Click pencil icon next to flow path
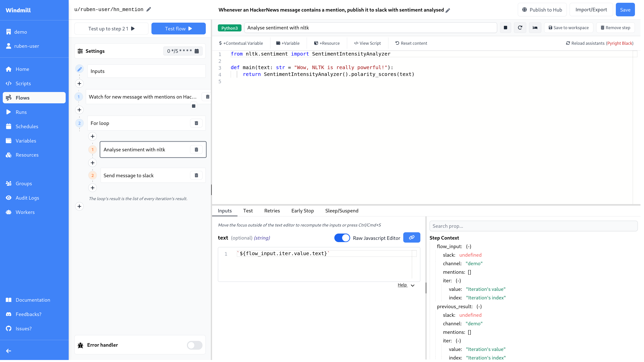 [x=149, y=9]
